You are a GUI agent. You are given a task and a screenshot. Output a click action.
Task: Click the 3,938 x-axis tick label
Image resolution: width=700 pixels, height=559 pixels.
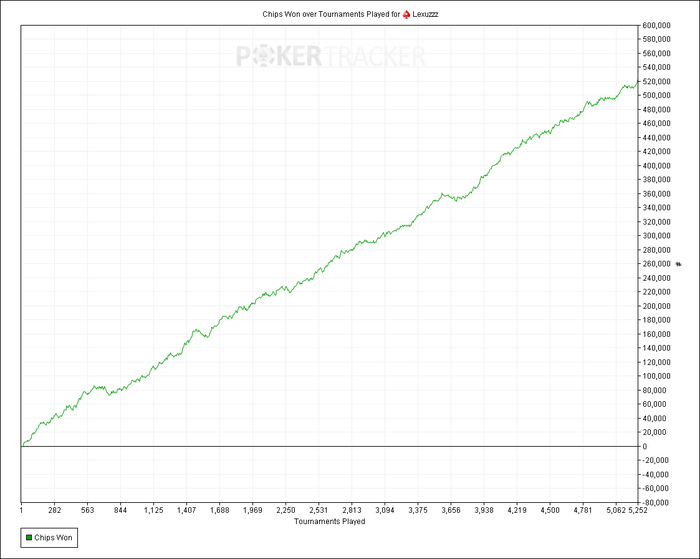(484, 510)
